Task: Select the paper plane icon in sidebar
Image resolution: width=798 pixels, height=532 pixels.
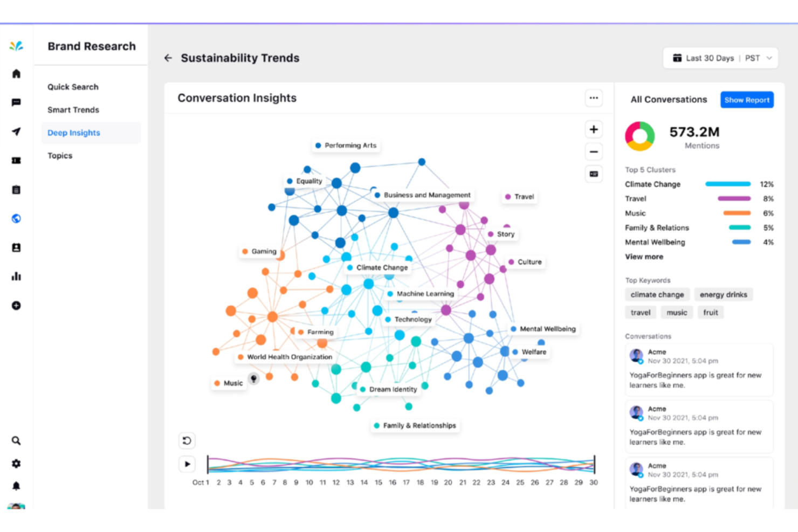Action: click(x=16, y=132)
